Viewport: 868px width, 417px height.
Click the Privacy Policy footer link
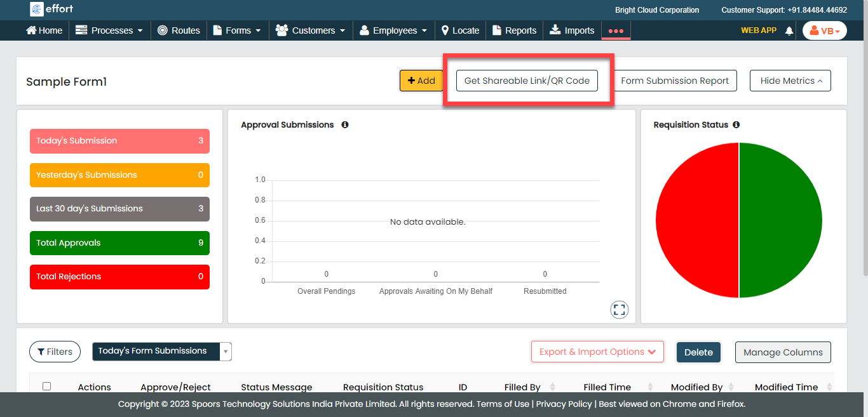[x=563, y=404]
